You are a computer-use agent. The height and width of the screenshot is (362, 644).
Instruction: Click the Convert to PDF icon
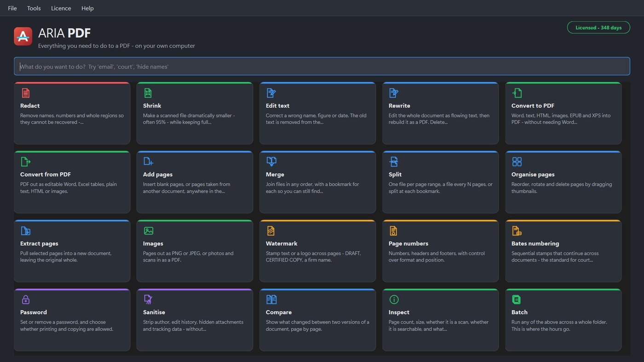(x=517, y=93)
